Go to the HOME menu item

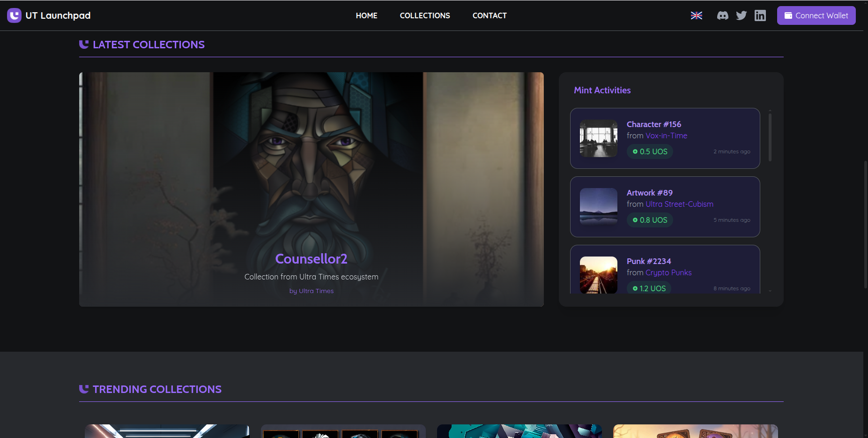[366, 15]
